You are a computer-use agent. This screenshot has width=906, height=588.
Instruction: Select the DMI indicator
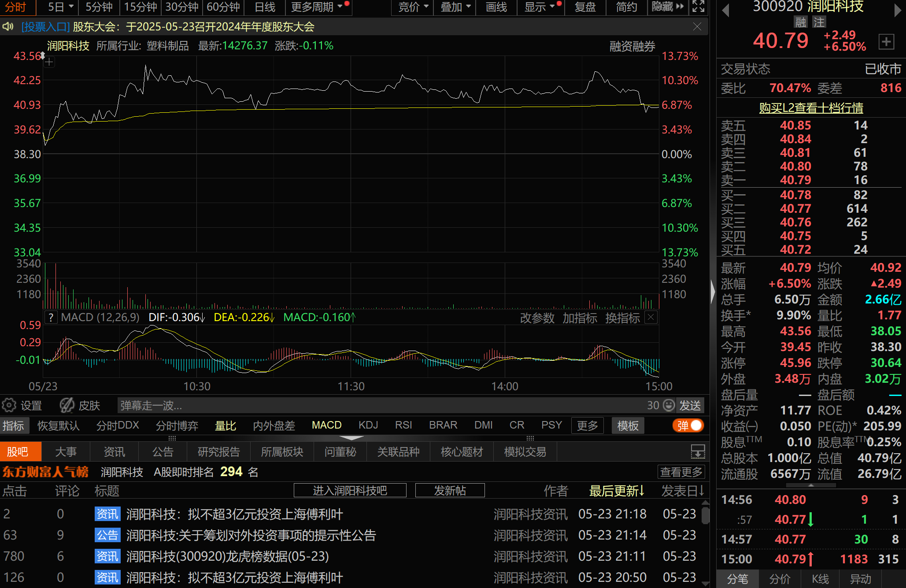coord(483,425)
